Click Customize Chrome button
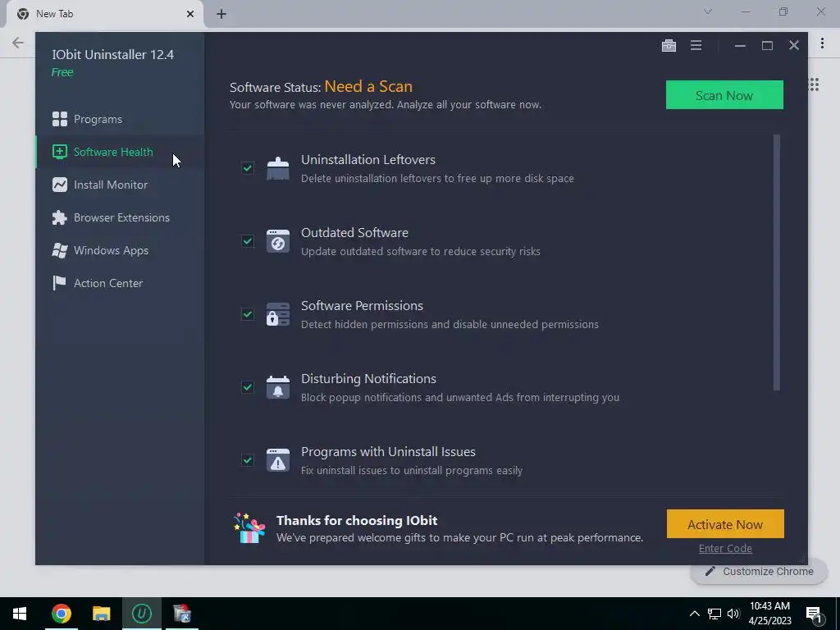This screenshot has width=840, height=630. click(x=759, y=571)
